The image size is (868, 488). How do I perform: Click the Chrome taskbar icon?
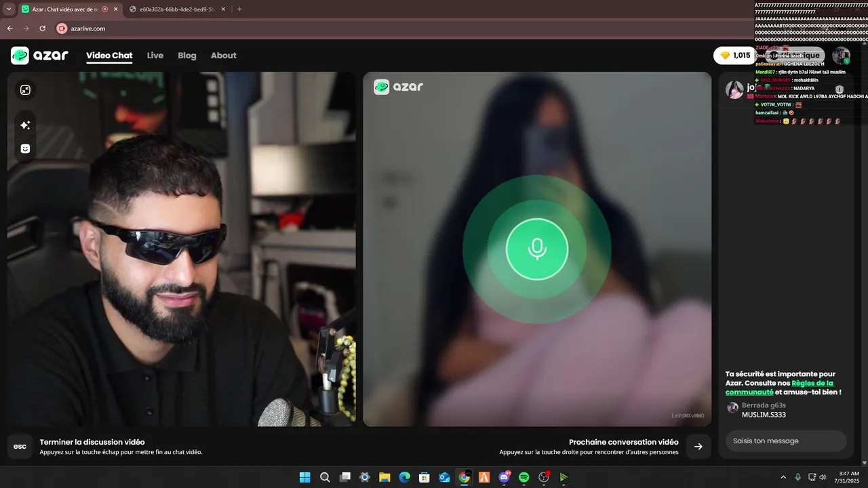click(x=465, y=477)
